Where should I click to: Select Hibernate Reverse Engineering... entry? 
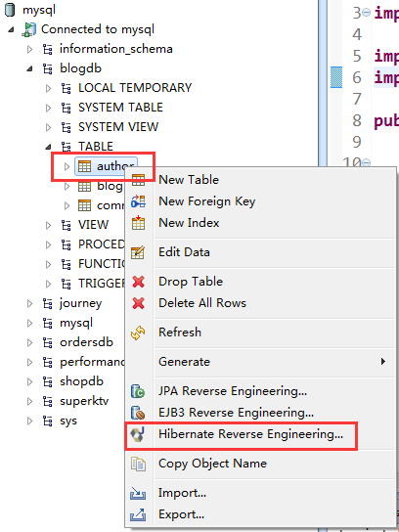[x=250, y=434]
